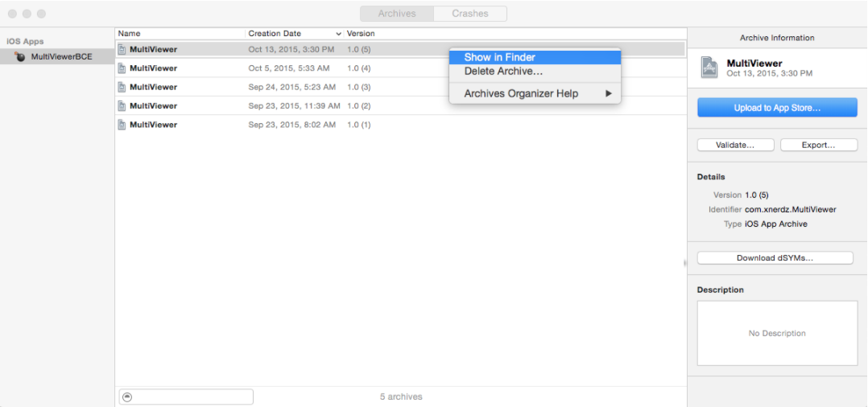Click the archive filter search field

point(186,397)
